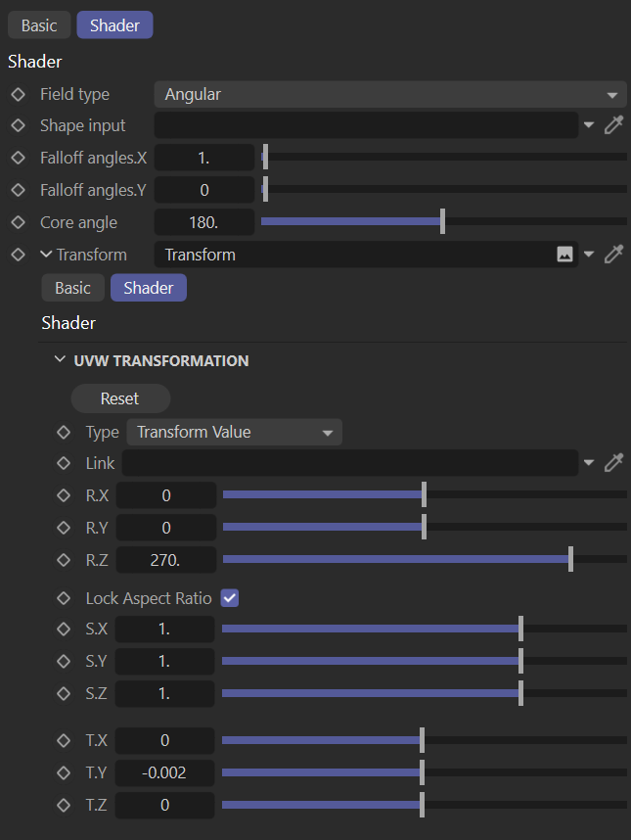Toggle the Lock Aspect Ratio checkbox

[230, 598]
